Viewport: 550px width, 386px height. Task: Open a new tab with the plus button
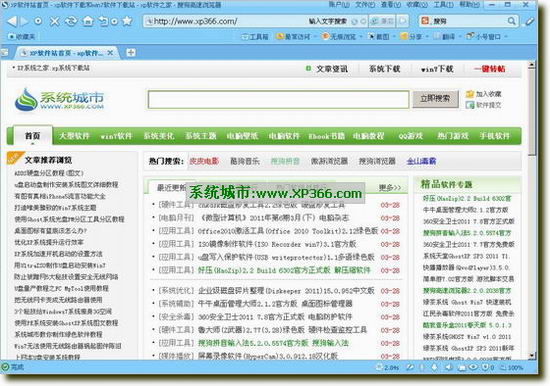[130, 53]
